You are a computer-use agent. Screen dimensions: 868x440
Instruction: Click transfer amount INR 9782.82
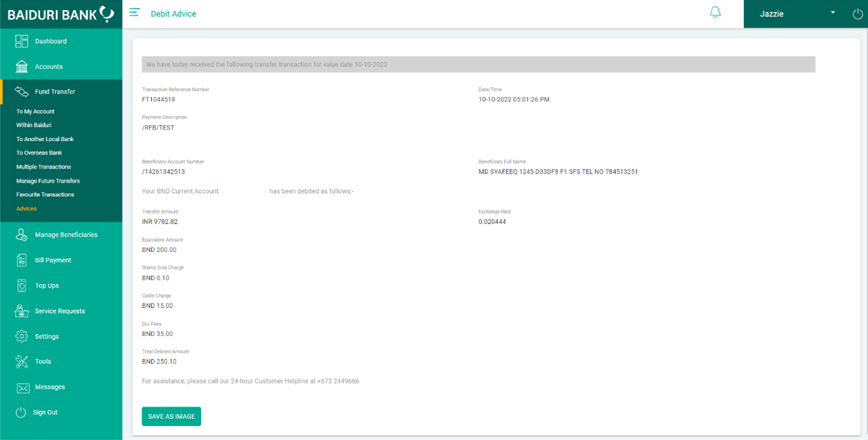pyautogui.click(x=159, y=222)
